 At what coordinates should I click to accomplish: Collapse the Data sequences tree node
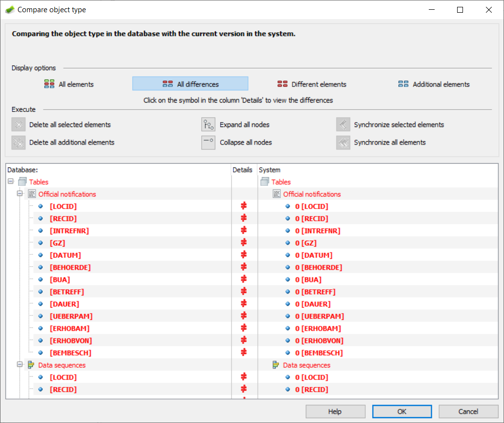(x=20, y=364)
